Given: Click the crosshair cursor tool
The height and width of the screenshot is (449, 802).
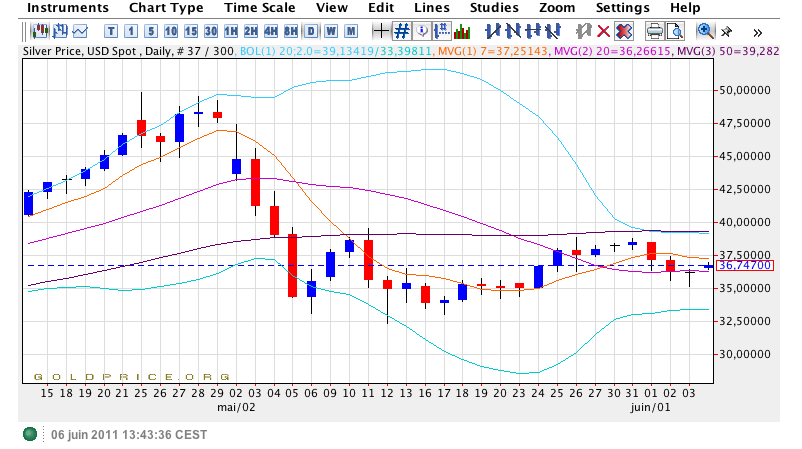Looking at the screenshot, I should 380,30.
